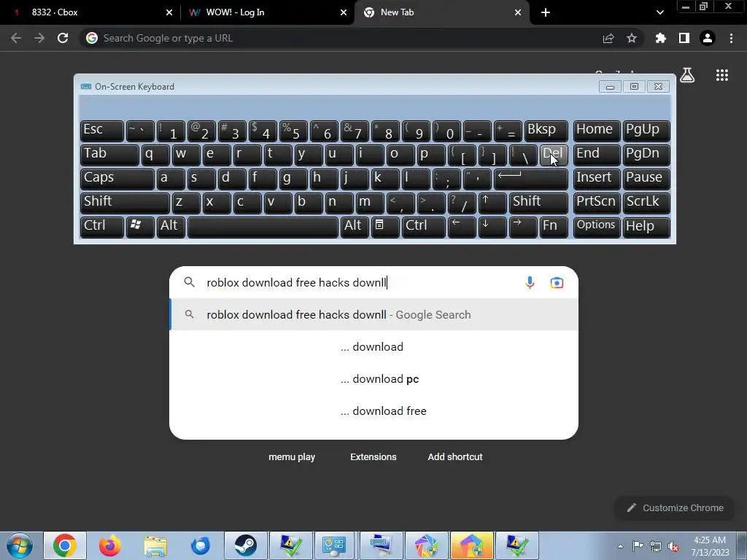Click the Windows logo key on keyboard
Screen dimensions: 747x560
point(139,227)
